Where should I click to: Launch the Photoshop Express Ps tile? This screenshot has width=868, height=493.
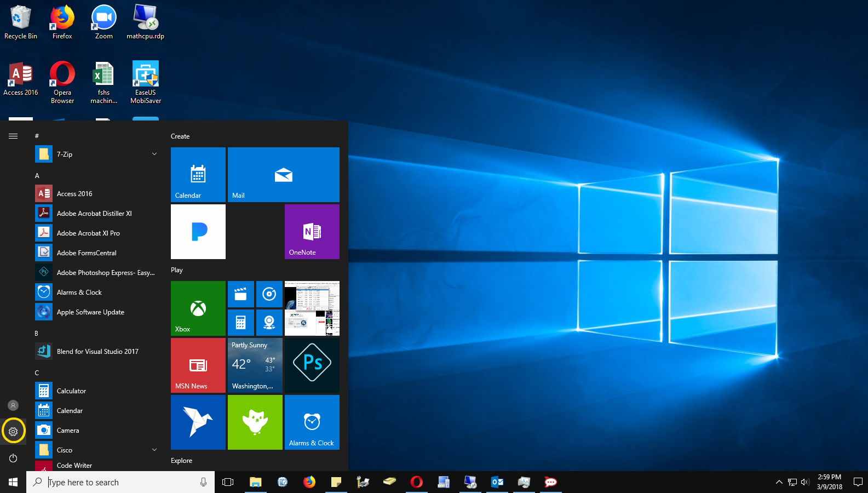pyautogui.click(x=312, y=365)
